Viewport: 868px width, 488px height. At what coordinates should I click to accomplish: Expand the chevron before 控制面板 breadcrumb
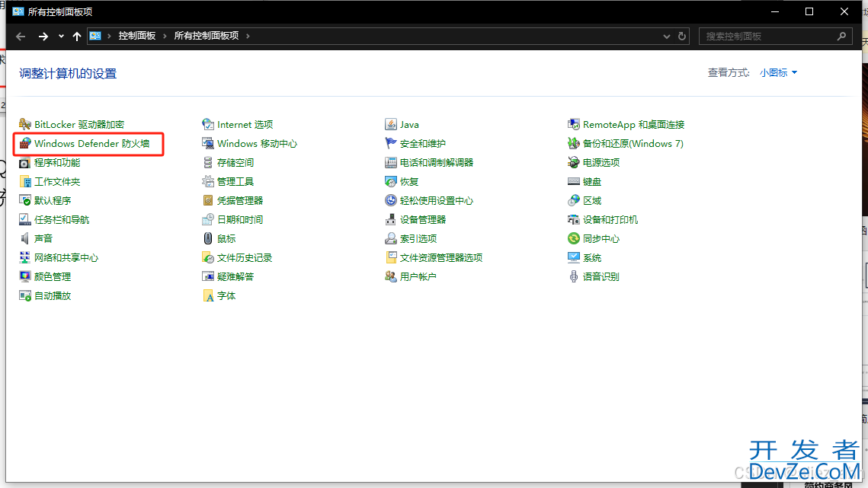click(109, 36)
